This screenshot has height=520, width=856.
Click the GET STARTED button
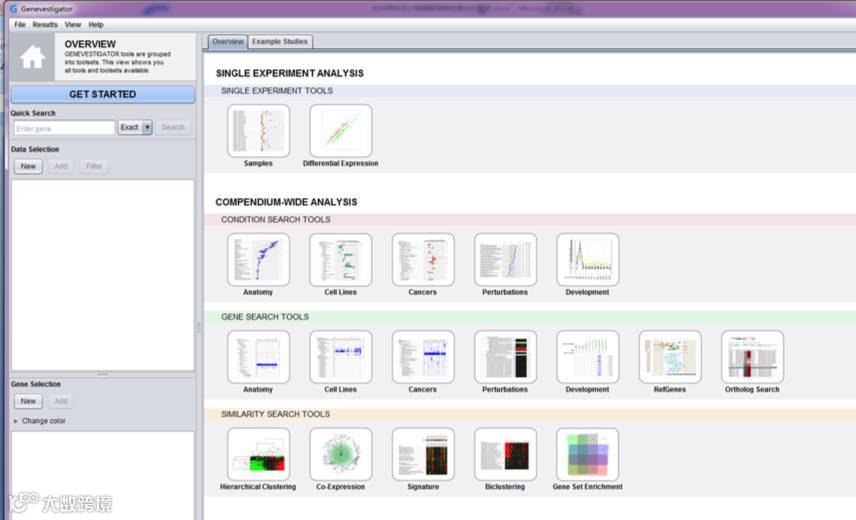click(103, 94)
